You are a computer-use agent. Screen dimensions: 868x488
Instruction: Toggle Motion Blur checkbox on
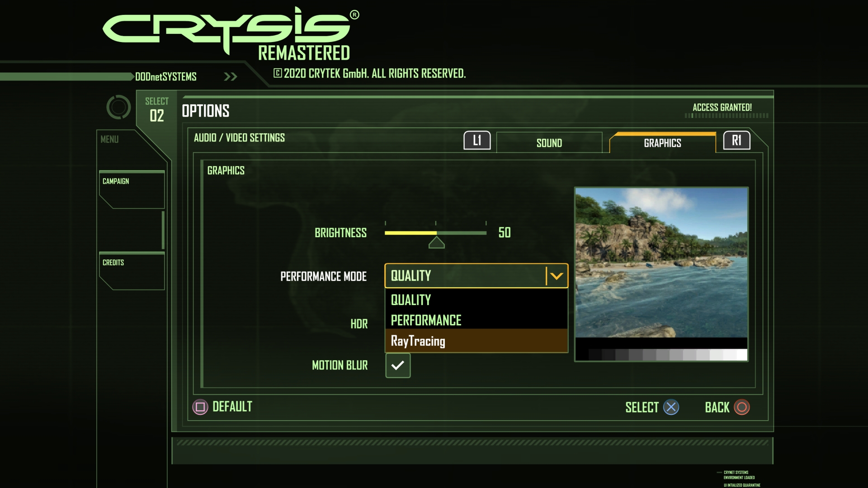tap(397, 365)
